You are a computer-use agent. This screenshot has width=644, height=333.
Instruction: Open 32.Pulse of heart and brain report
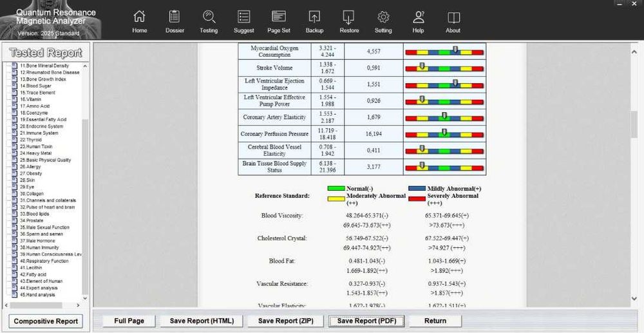[x=47, y=207]
